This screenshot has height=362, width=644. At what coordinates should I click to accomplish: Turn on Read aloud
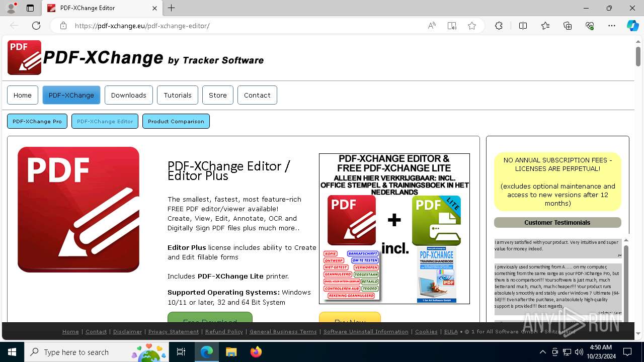432,26
